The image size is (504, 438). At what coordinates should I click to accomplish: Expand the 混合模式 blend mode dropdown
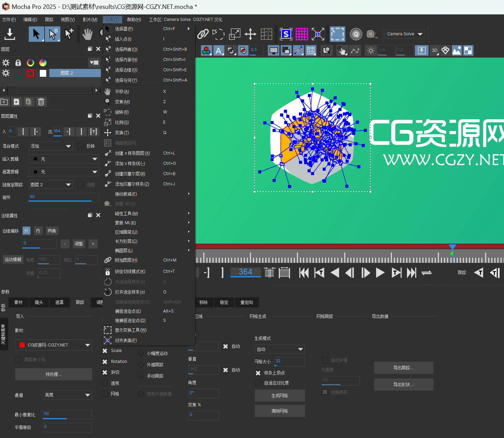click(50, 146)
